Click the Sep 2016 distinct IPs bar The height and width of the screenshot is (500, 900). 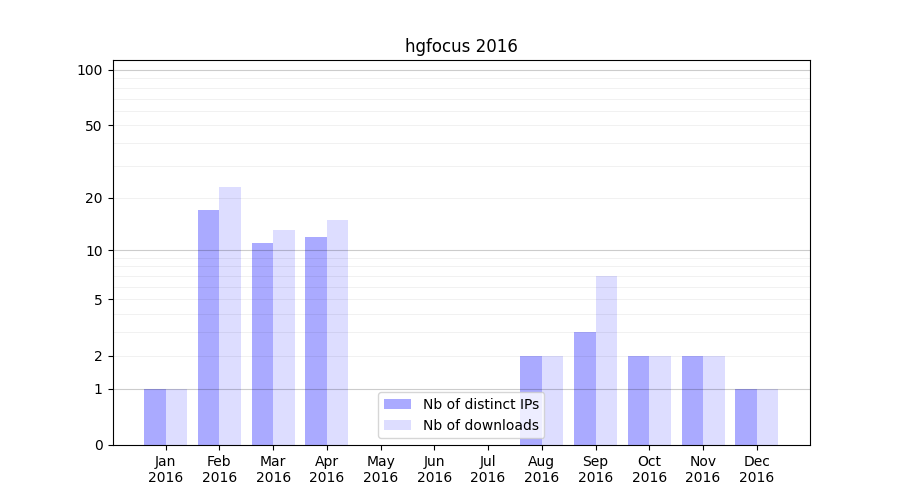click(x=584, y=388)
